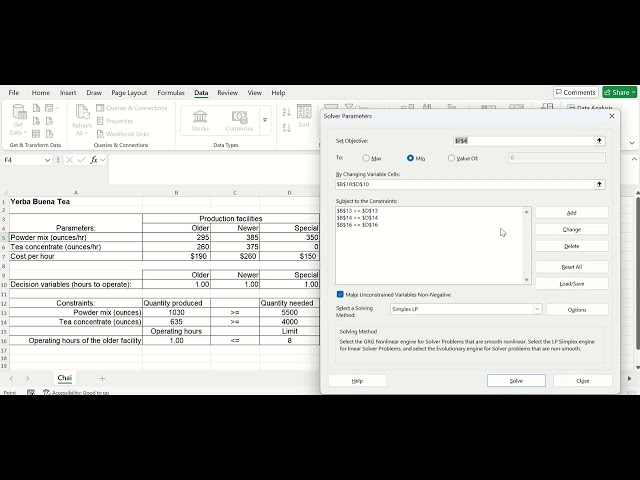Switch to the Draw tab
The width and height of the screenshot is (640, 480).
point(94,93)
